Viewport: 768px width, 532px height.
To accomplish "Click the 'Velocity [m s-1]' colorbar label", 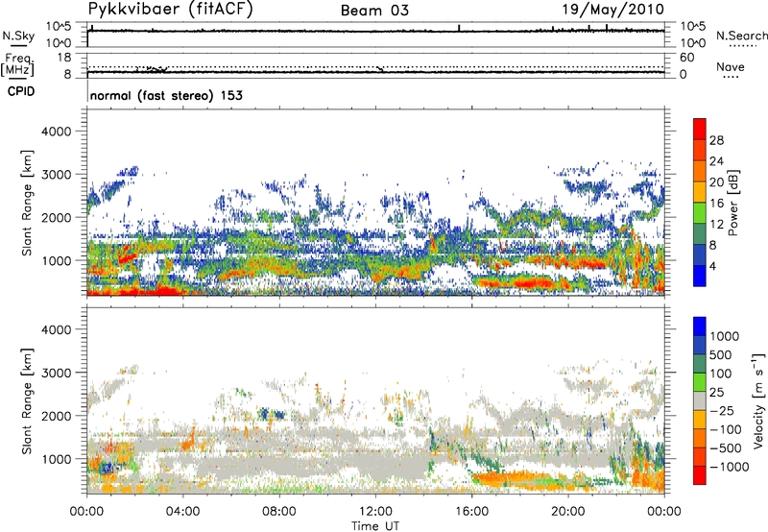I will point(758,400).
